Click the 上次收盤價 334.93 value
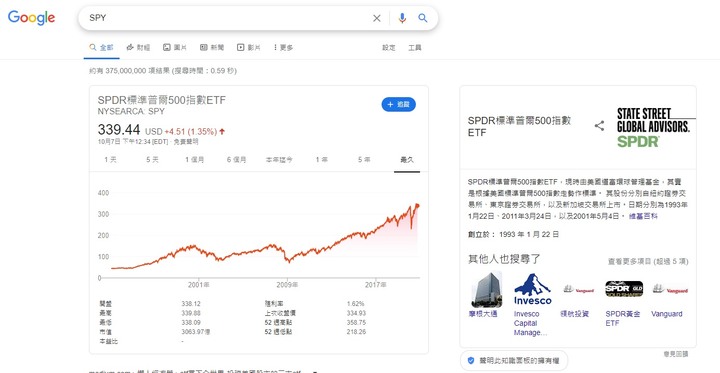This screenshot has width=720, height=373. pyautogui.click(x=356, y=313)
